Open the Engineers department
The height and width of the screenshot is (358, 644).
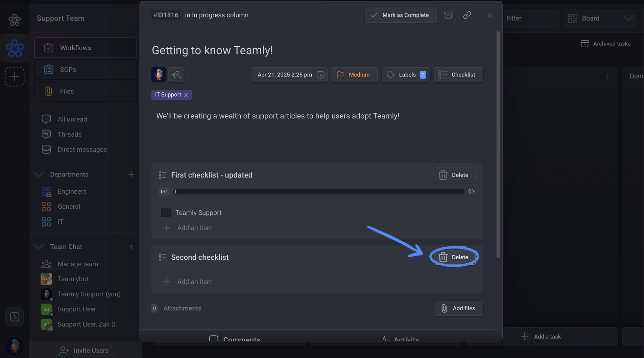click(x=72, y=192)
